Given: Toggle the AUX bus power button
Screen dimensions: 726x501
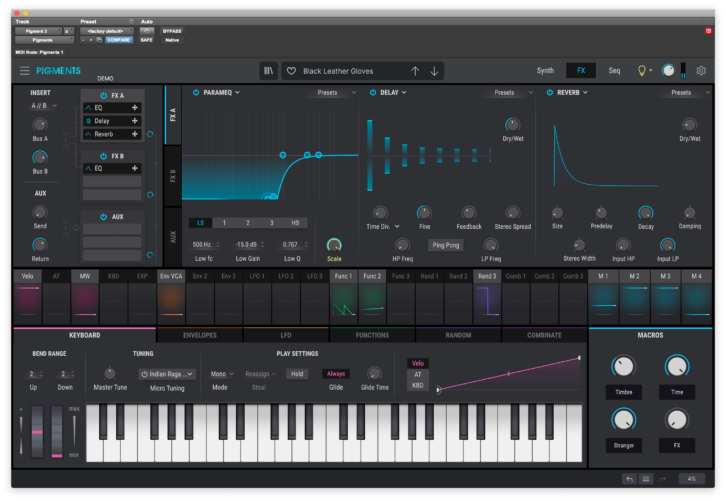Looking at the screenshot, I should point(104,217).
